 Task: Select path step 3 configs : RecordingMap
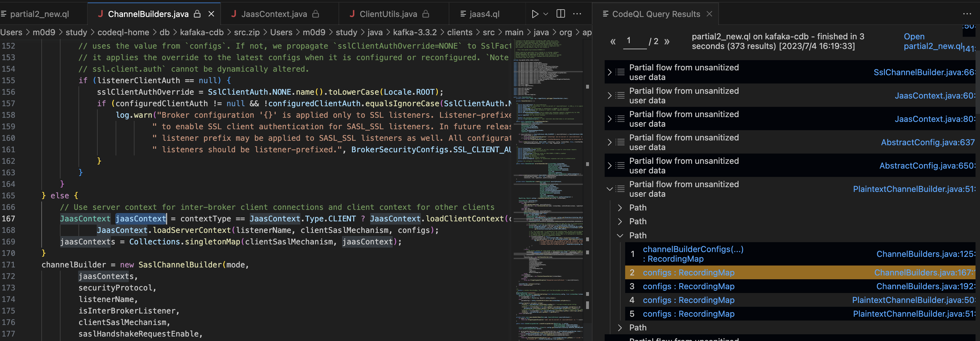689,286
